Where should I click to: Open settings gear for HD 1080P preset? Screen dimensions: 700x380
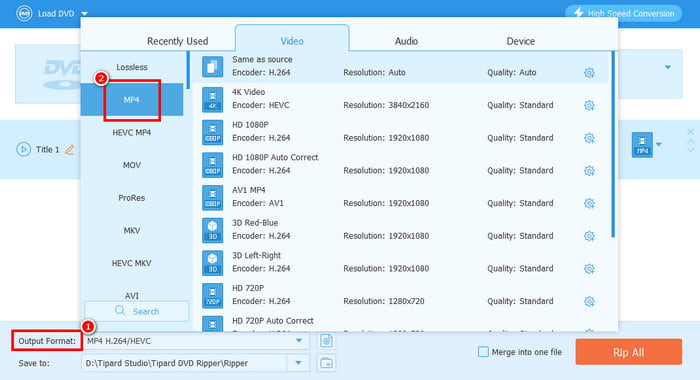[x=589, y=138]
